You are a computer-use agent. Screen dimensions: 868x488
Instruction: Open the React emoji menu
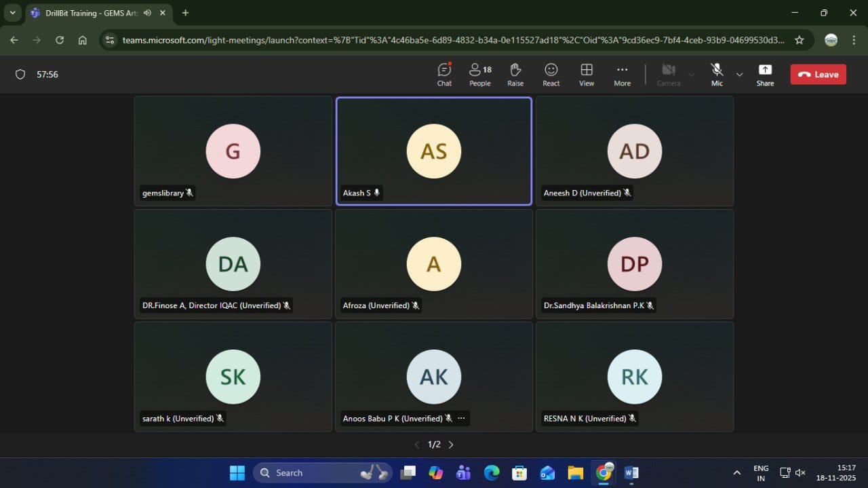(551, 75)
